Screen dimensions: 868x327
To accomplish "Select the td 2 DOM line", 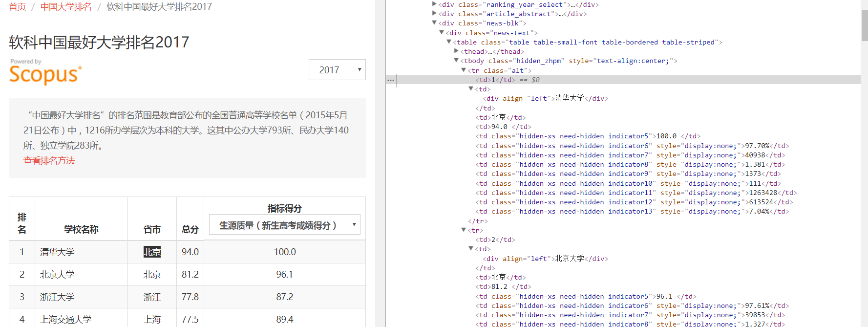I will coord(495,240).
